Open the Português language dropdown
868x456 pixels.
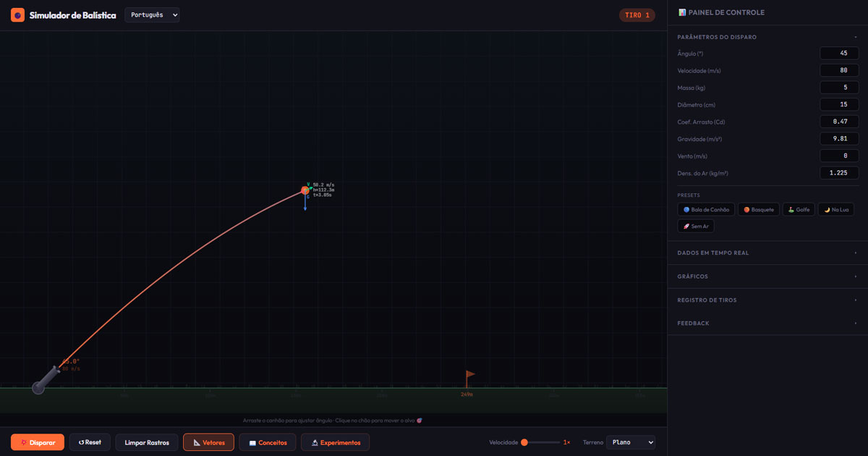point(152,15)
